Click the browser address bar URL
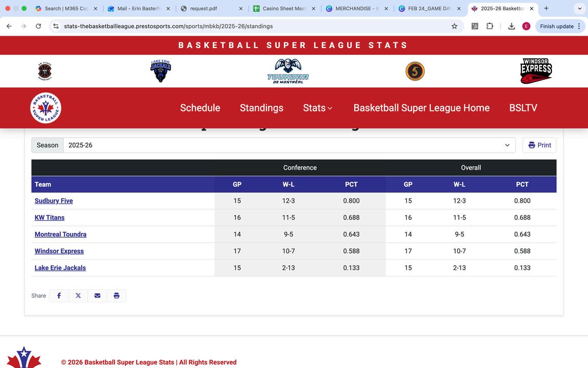 coord(168,26)
